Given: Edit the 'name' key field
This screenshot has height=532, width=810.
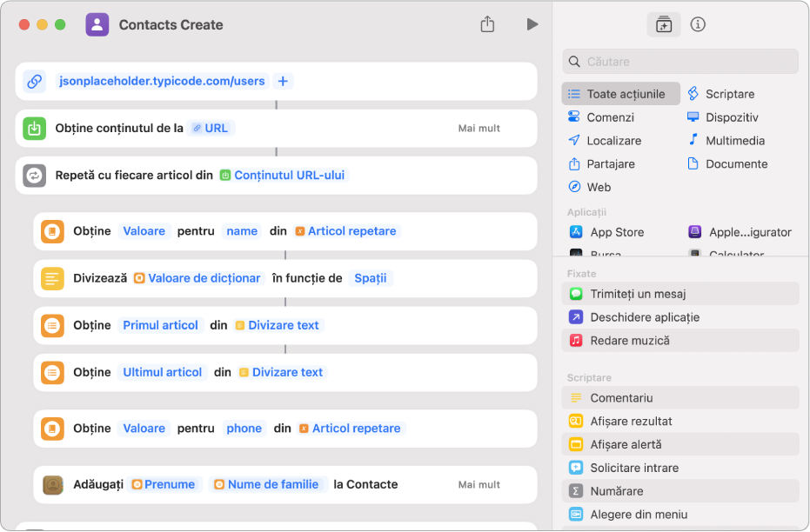Looking at the screenshot, I should [x=242, y=231].
